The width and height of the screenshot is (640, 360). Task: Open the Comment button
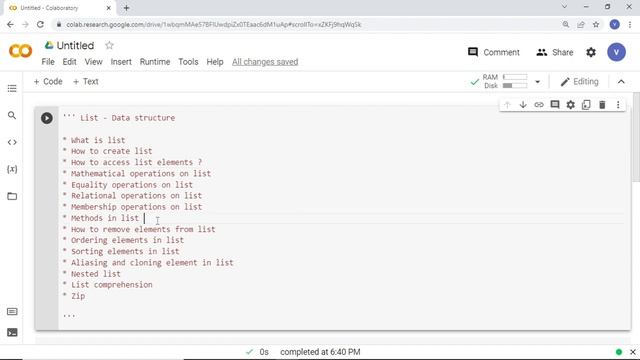tap(493, 52)
